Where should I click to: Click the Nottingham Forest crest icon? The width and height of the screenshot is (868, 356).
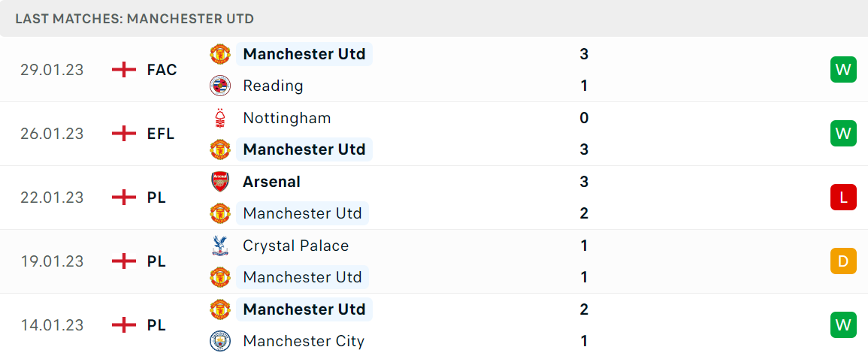[x=220, y=118]
